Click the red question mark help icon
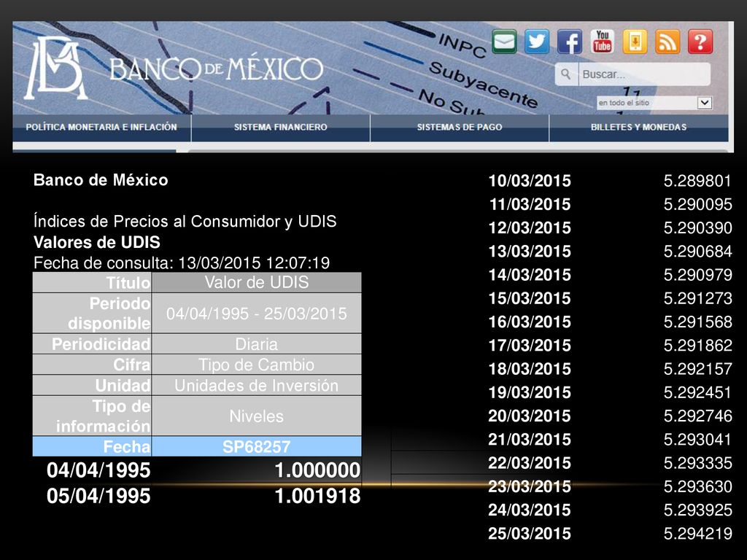 pyautogui.click(x=700, y=42)
